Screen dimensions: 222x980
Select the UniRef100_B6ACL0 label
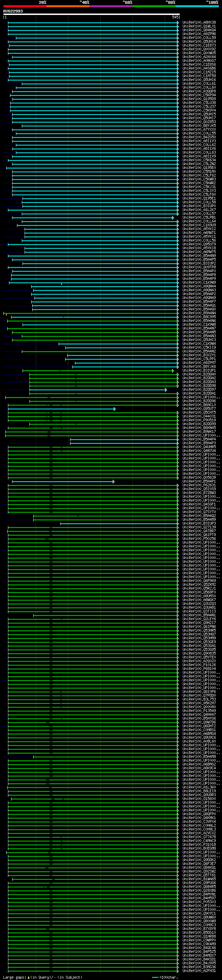pos(199,405)
